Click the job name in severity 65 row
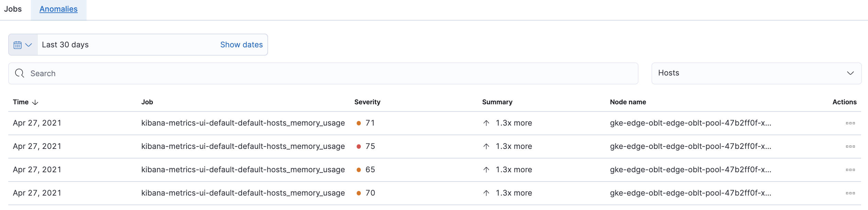Screen dimensions: 868x210 coord(243,170)
